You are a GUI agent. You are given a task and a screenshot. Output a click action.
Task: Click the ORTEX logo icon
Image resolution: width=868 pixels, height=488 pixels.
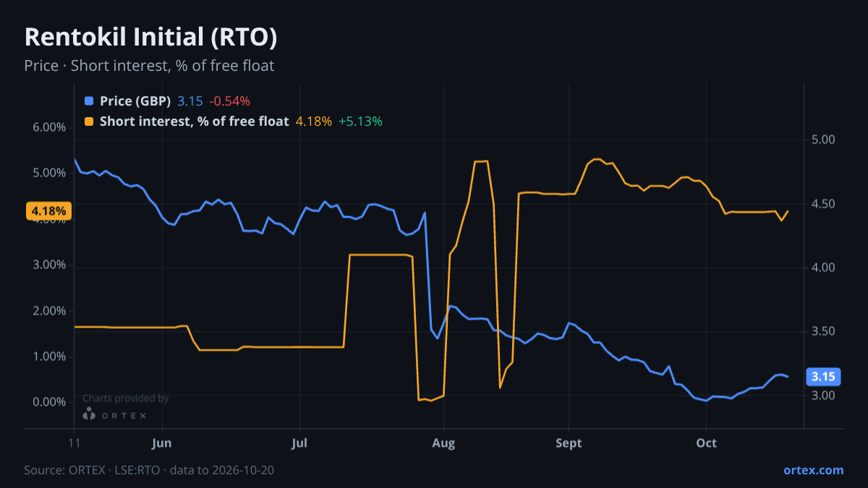pos(89,414)
